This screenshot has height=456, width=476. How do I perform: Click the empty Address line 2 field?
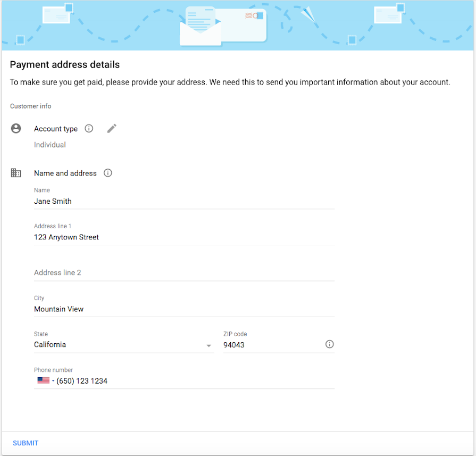tap(184, 272)
